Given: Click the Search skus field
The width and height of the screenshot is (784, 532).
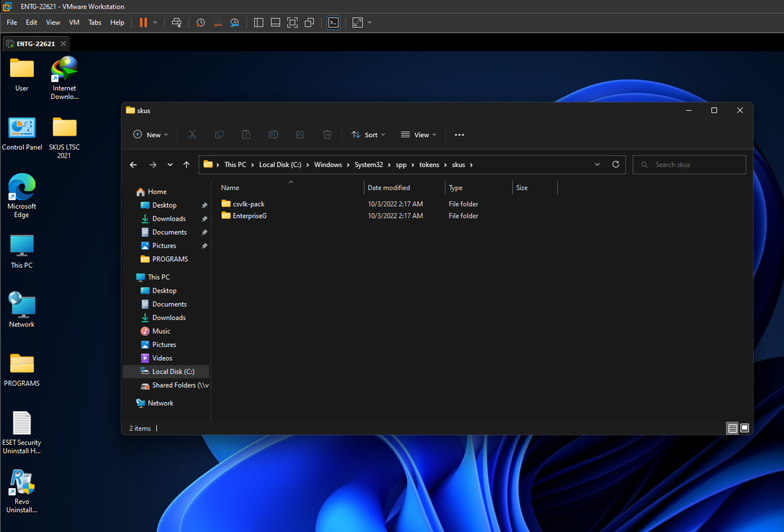Looking at the screenshot, I should click(x=689, y=164).
